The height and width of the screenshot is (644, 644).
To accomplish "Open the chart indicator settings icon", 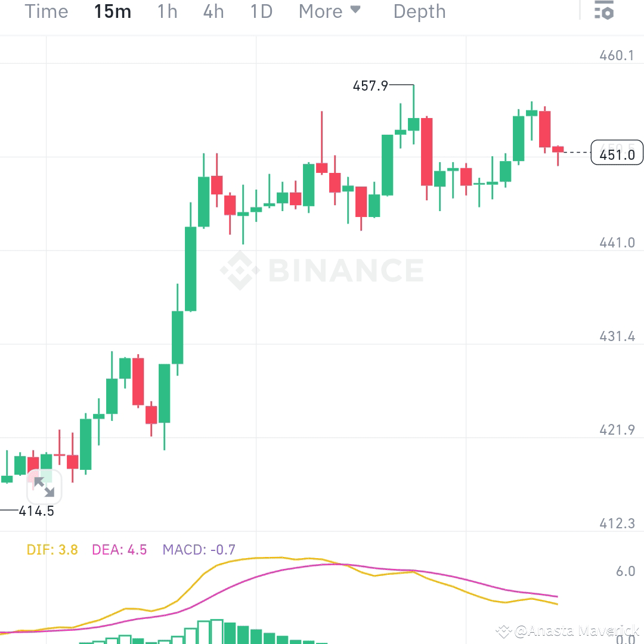I will pyautogui.click(x=604, y=11).
